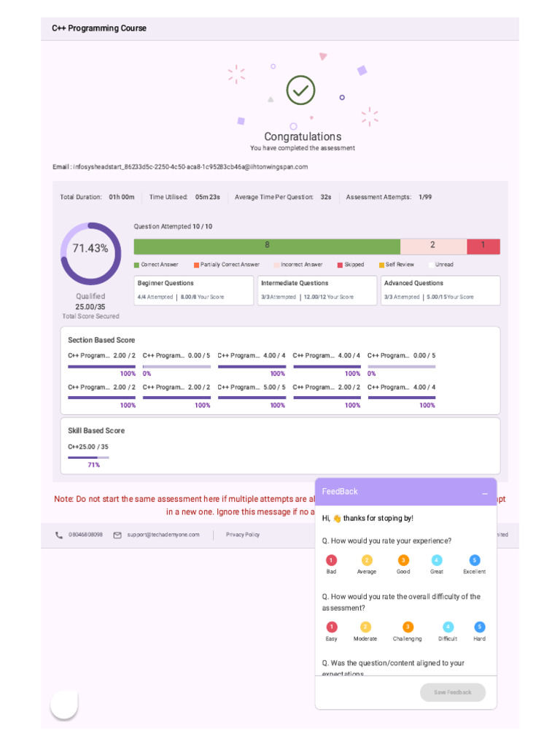560x747 pixels.
Task: Click the Question Attempted 10 / 10 label
Action: coord(173,226)
